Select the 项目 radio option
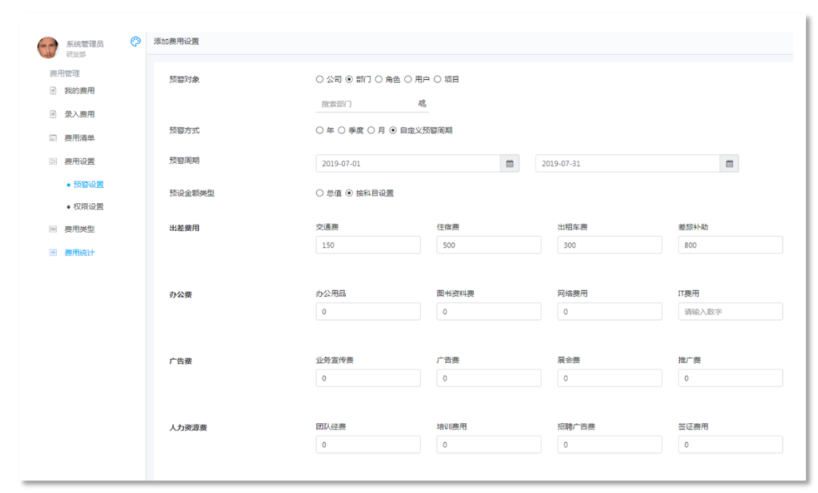 (x=437, y=79)
